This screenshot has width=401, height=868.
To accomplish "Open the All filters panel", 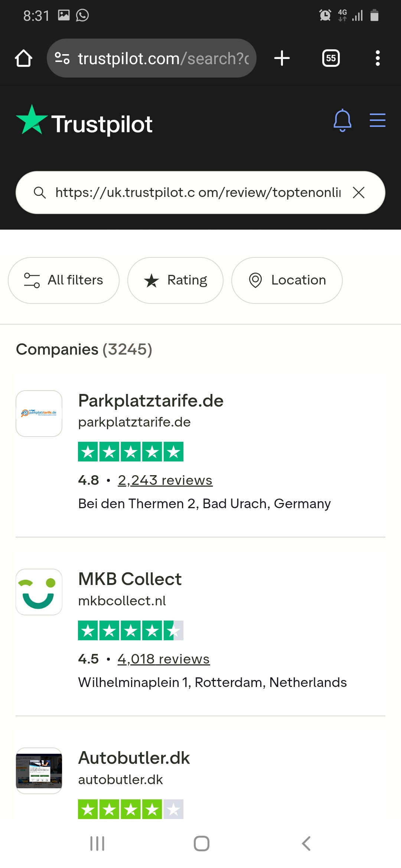I will 63,280.
